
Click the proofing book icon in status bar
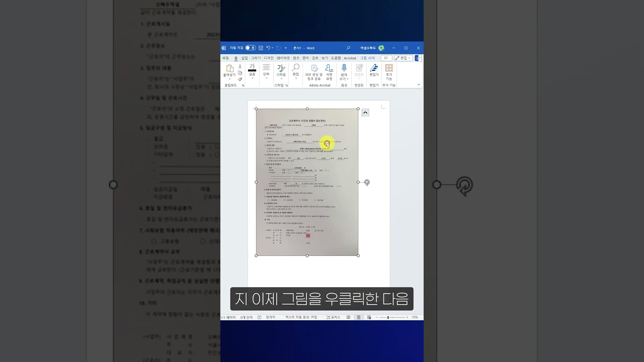260,317
